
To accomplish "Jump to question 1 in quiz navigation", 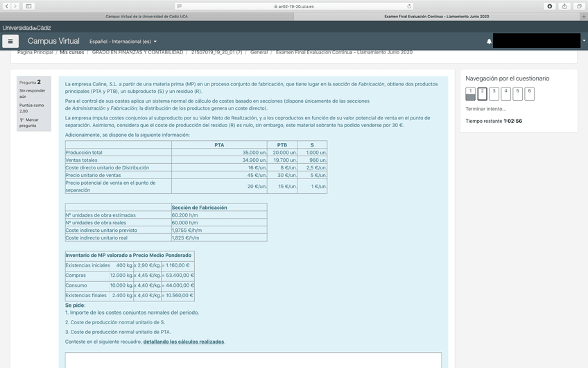I will 470,94.
